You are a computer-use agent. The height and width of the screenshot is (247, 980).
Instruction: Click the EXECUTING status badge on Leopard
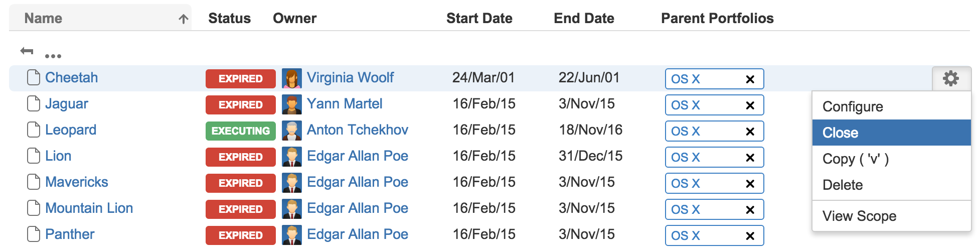[241, 131]
